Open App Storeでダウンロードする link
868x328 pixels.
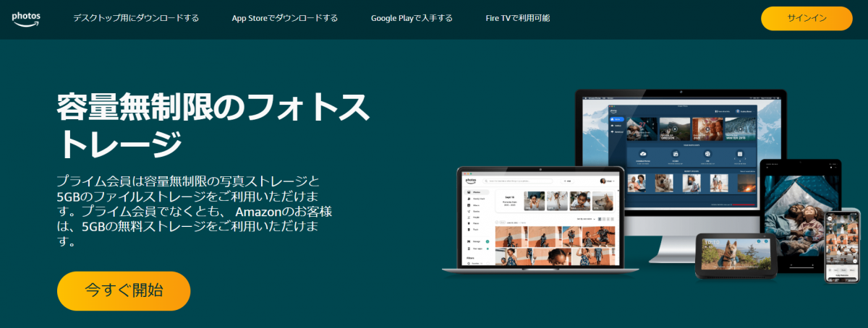point(285,18)
